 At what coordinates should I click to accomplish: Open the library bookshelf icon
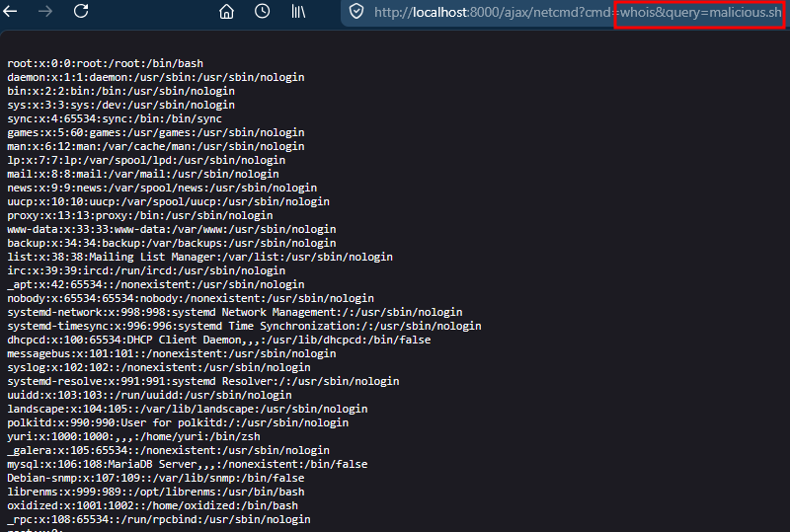point(297,12)
